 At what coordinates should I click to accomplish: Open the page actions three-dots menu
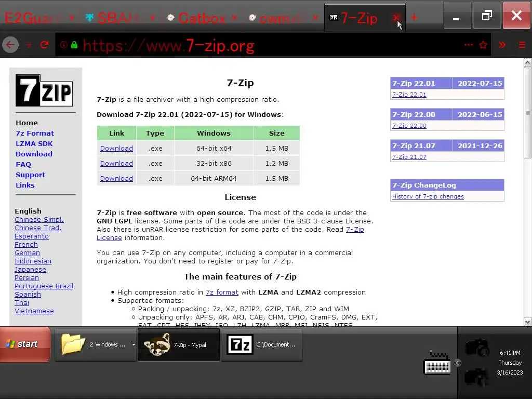(469, 45)
